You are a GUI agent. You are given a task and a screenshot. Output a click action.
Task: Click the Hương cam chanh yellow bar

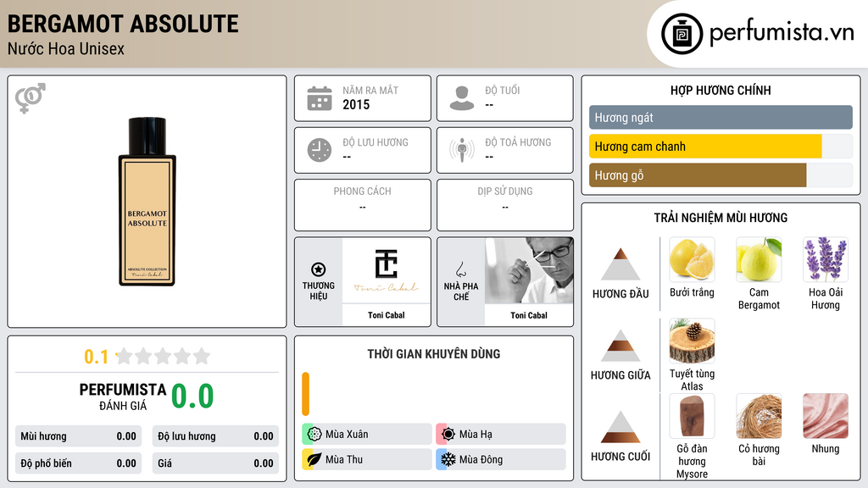[x=705, y=147]
